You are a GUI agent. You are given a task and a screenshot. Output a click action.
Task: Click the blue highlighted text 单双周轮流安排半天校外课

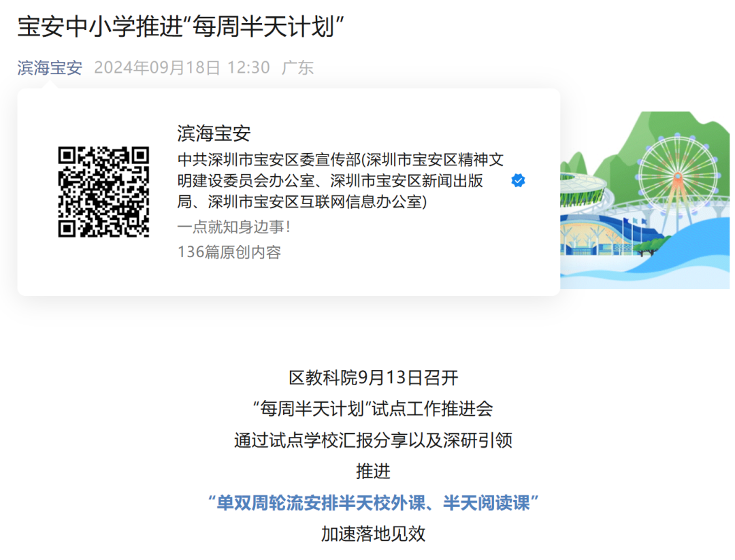[x=321, y=503]
